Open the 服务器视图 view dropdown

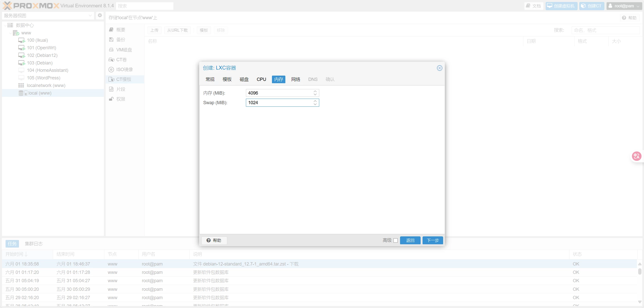(90, 16)
